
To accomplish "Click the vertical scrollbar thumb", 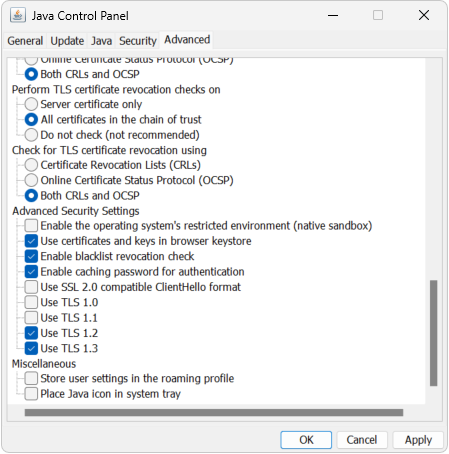I will [433, 333].
